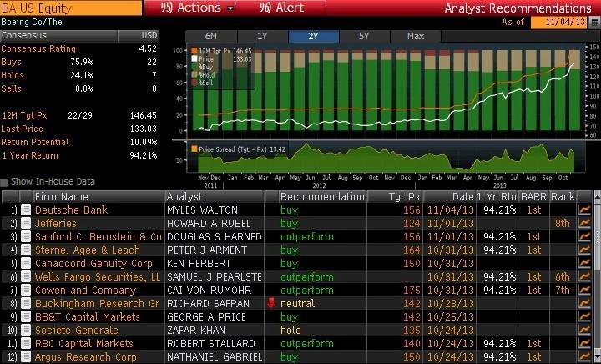
Task: Click target price 175 for Cowen
Action: (x=412, y=291)
